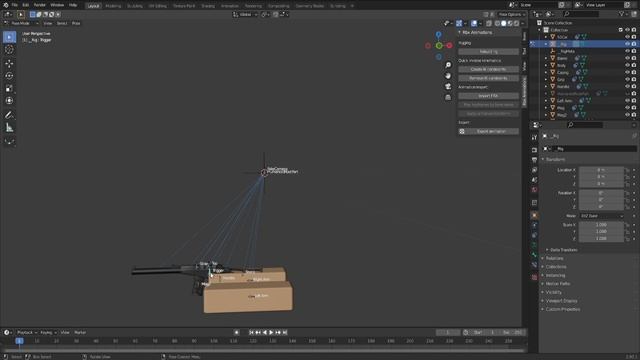Image resolution: width=640 pixels, height=360 pixels.
Task: Click Create IK constraints button
Action: (488, 69)
